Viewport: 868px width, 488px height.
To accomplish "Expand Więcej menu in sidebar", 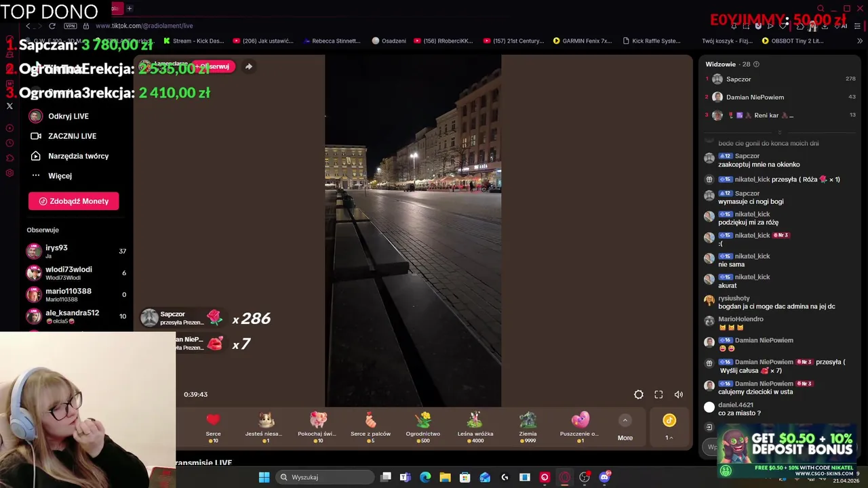I will coord(60,176).
